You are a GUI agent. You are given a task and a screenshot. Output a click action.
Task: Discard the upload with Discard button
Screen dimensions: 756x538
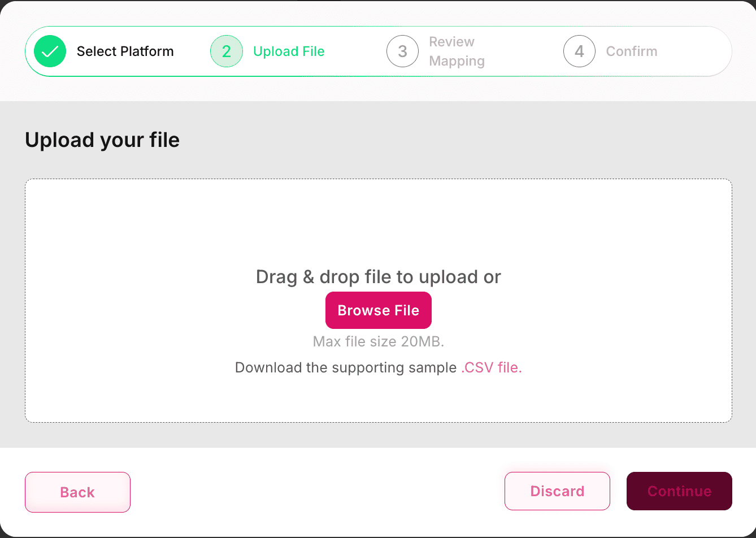pos(557,491)
